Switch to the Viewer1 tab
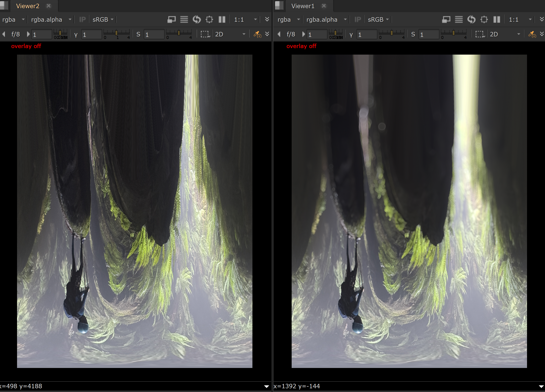Viewport: 545px width, 392px height. [x=303, y=6]
